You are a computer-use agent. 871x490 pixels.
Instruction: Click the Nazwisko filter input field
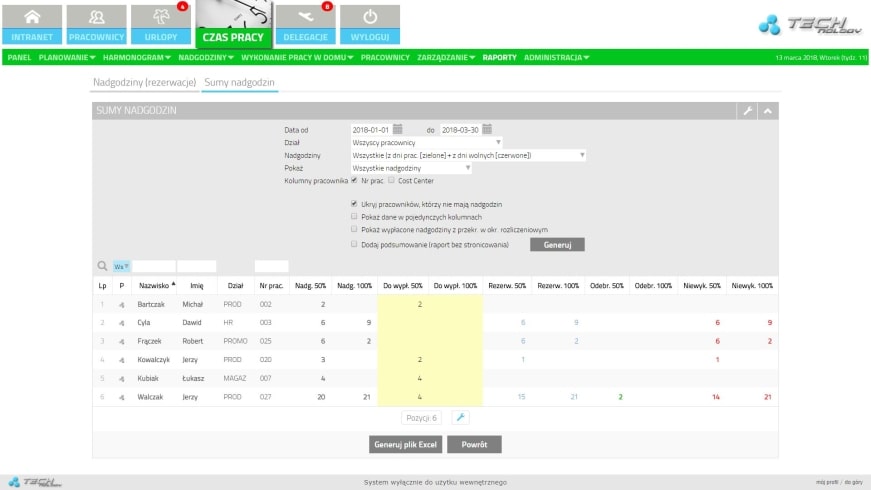154,266
